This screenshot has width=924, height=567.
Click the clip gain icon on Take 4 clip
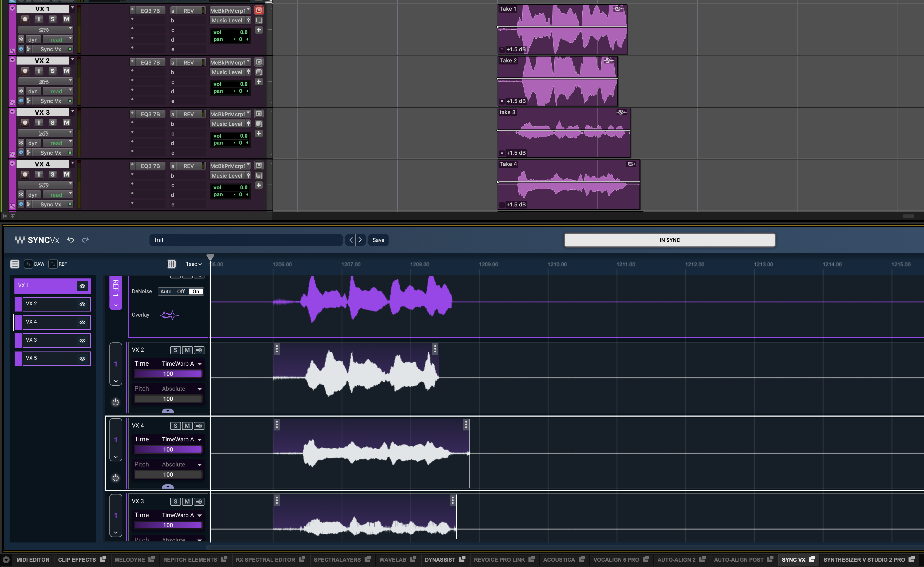502,205
